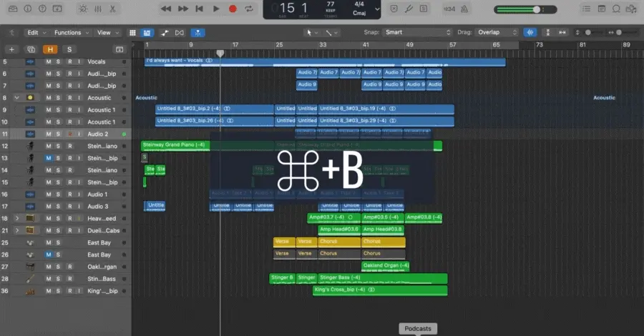
Task: Mute the Vocals track
Action: click(x=49, y=61)
